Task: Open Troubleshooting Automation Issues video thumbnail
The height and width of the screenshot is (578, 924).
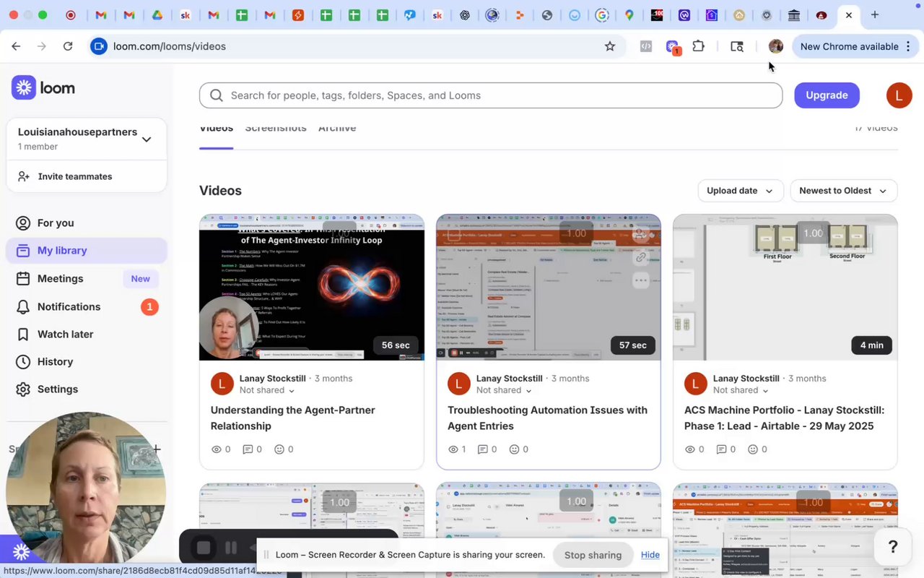Action: [x=549, y=288]
